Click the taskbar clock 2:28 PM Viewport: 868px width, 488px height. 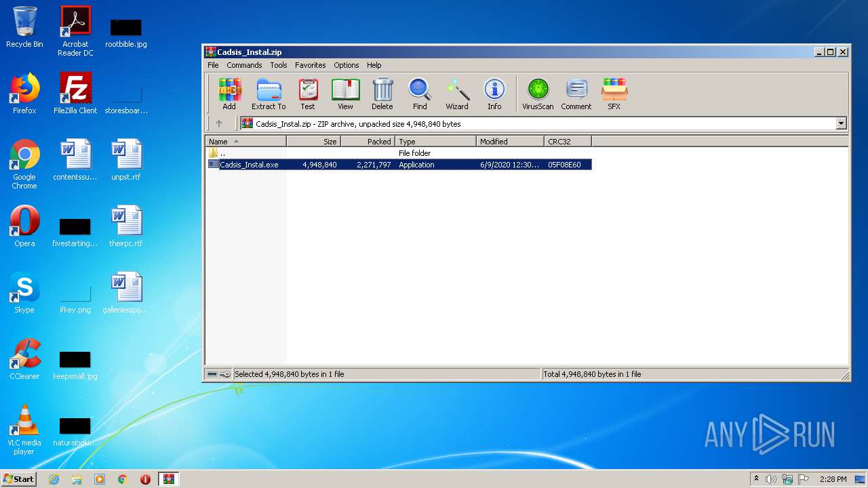pos(833,479)
